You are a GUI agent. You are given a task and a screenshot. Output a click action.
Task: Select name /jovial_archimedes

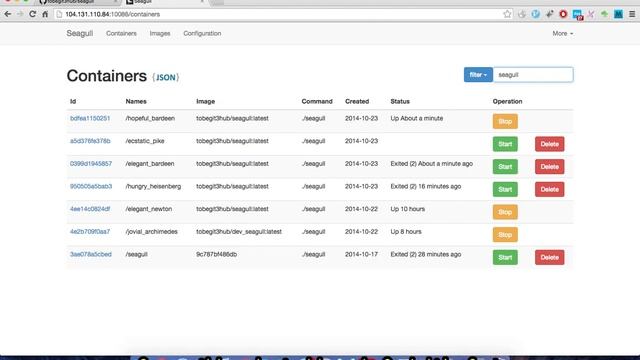[151, 231]
